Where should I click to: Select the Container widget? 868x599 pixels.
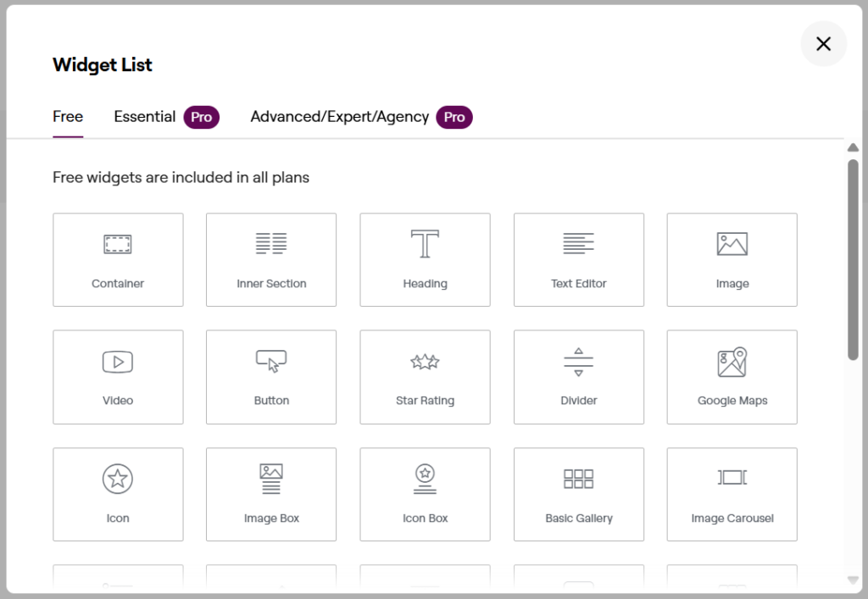118,259
